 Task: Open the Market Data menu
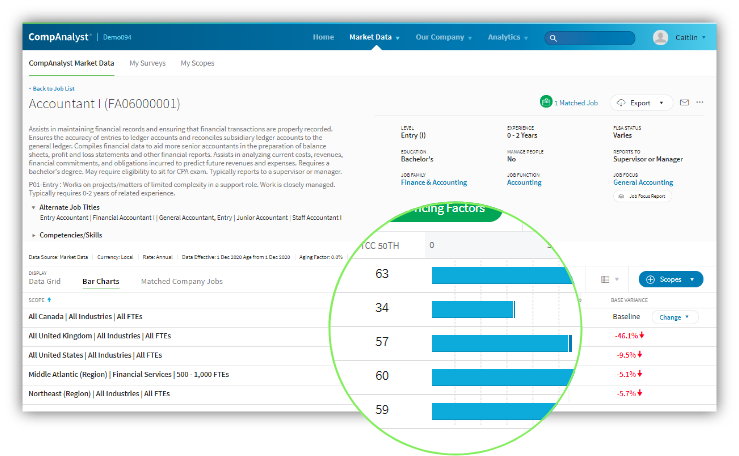point(373,37)
